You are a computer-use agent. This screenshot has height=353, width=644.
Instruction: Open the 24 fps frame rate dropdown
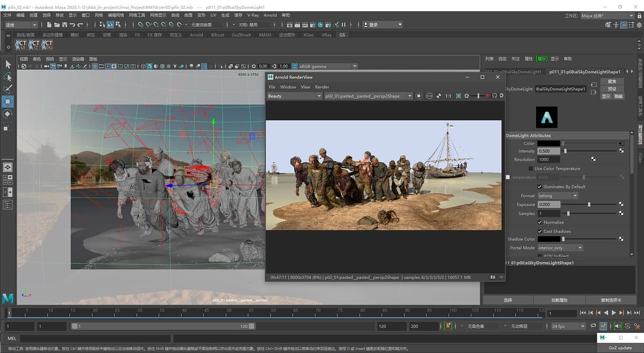[x=568, y=326]
